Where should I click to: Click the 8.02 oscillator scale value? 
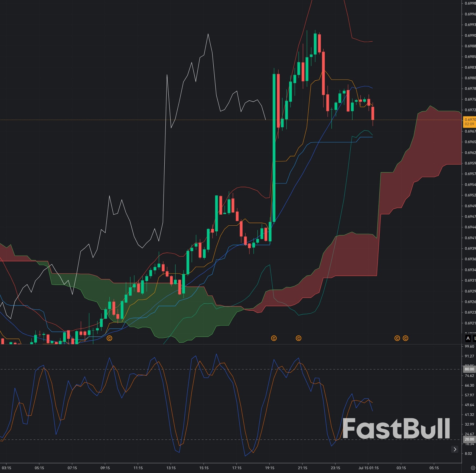[x=468, y=454]
